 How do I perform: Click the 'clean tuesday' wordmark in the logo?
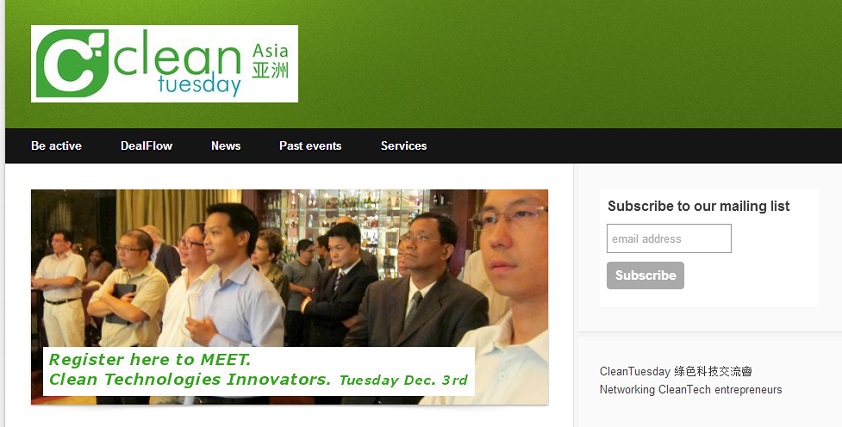(x=177, y=63)
